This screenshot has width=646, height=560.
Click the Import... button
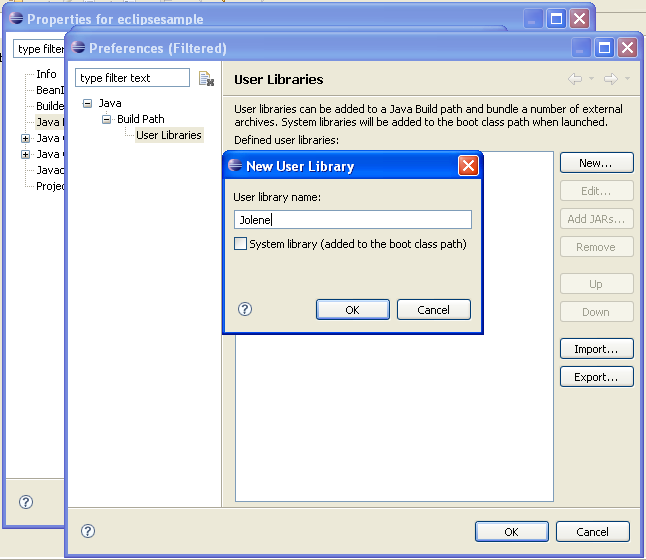(x=596, y=349)
